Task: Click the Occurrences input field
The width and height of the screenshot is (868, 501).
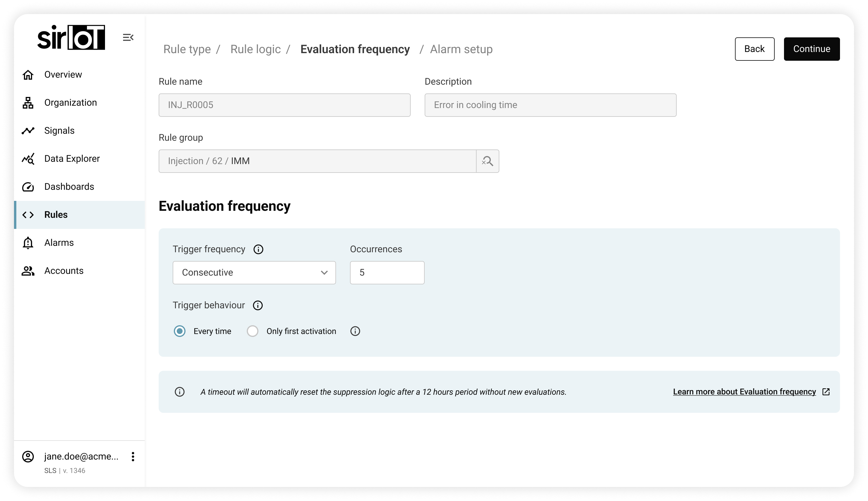Action: click(387, 272)
